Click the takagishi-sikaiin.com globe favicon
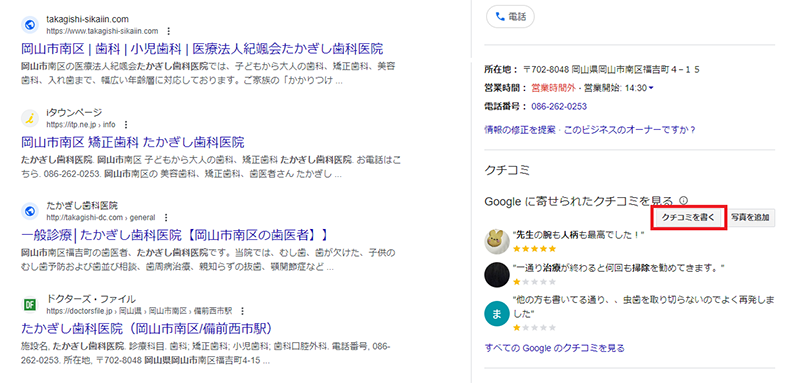The width and height of the screenshot is (800, 383). (x=30, y=24)
